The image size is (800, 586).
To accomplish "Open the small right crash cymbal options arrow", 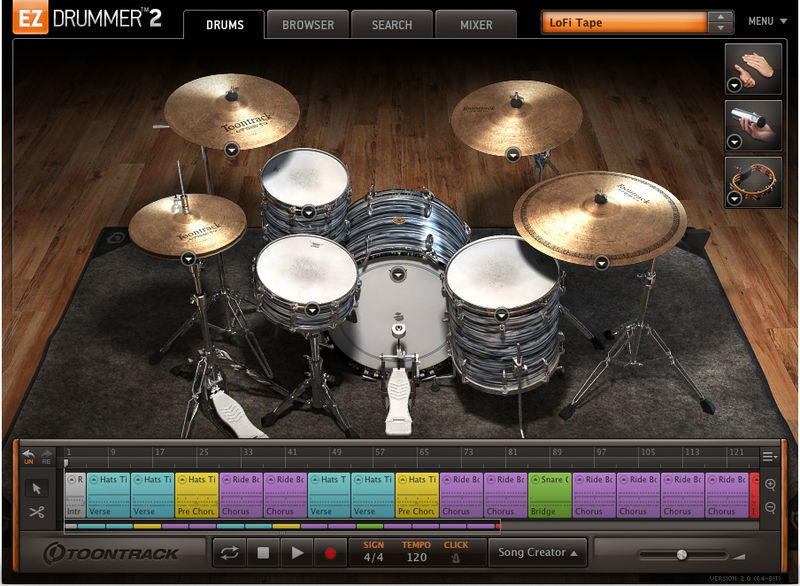I will (x=513, y=154).
